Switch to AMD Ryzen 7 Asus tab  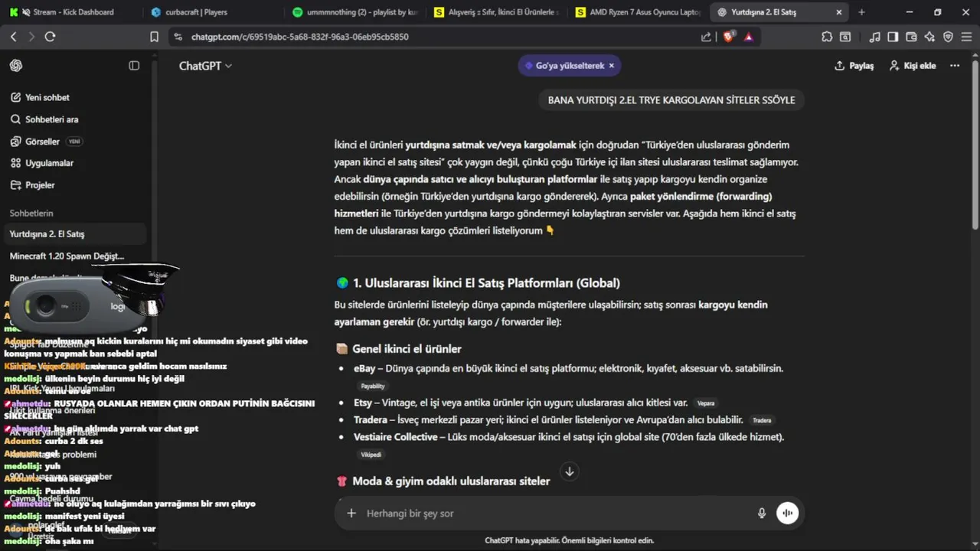(637, 12)
